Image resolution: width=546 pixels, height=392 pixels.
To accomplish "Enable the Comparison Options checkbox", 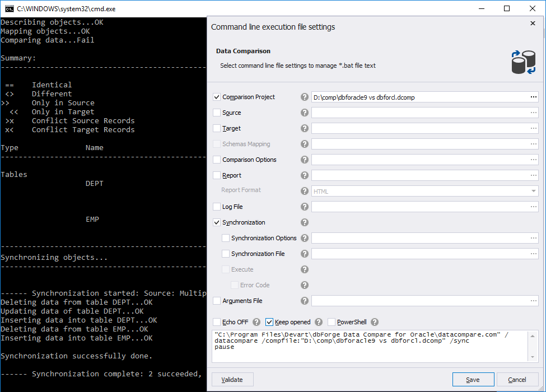I will (217, 160).
